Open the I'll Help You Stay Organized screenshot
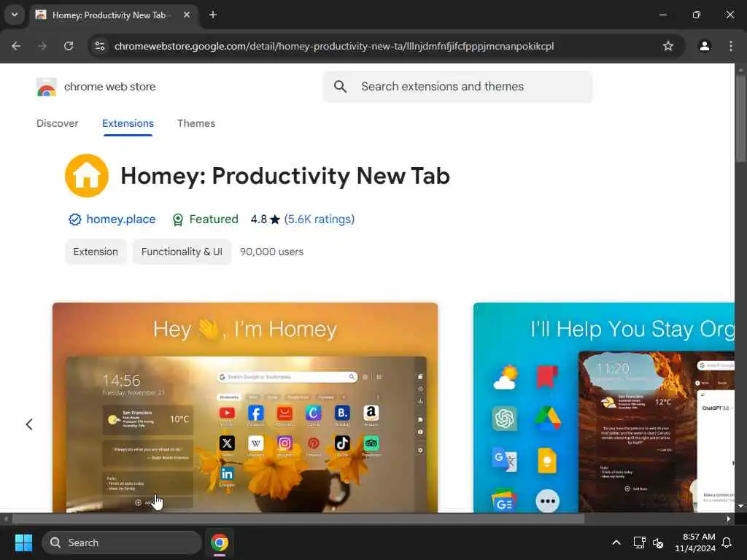 pos(603,408)
